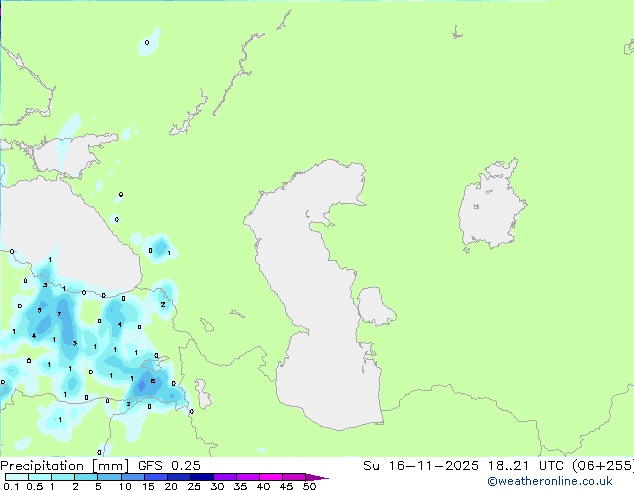This screenshot has width=634, height=490.
Task: Select the 40–45 mm magenta legend swatch
Action: point(271,477)
